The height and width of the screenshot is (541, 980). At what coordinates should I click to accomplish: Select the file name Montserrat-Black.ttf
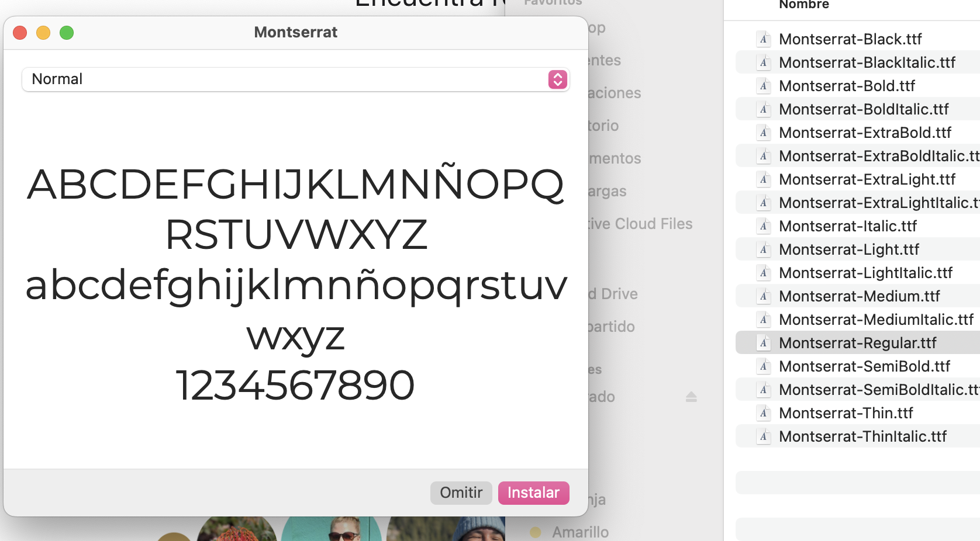pyautogui.click(x=850, y=39)
